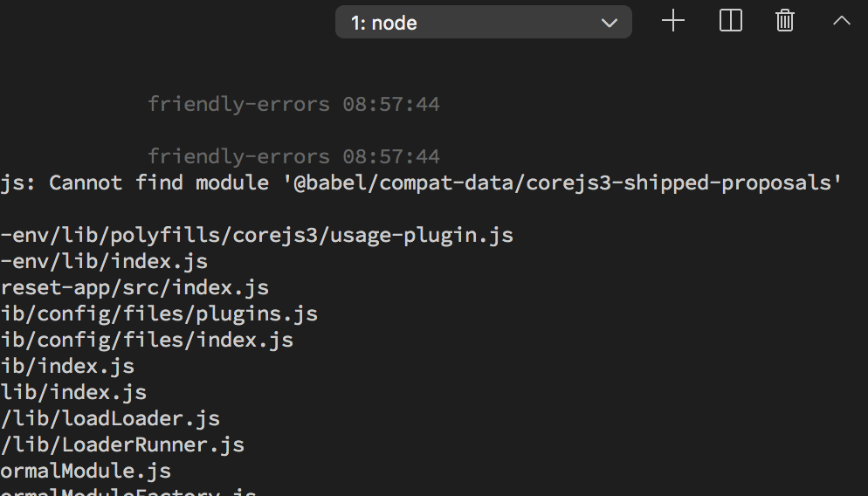
Task: Open the /lib/LoaderRunner.js path link
Action: coord(122,444)
